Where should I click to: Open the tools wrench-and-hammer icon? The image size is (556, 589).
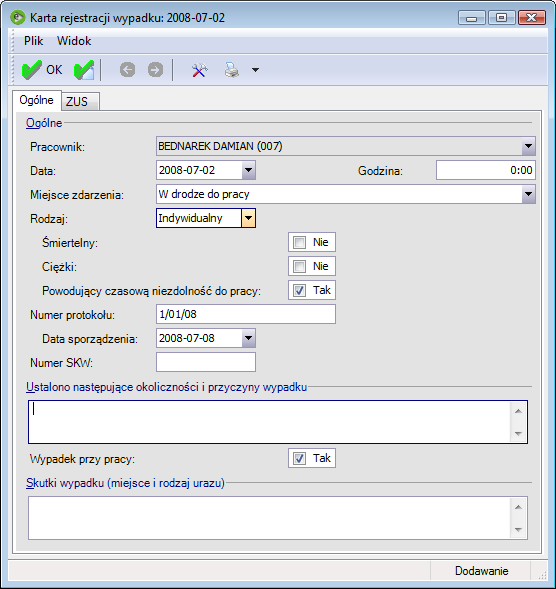(199, 70)
